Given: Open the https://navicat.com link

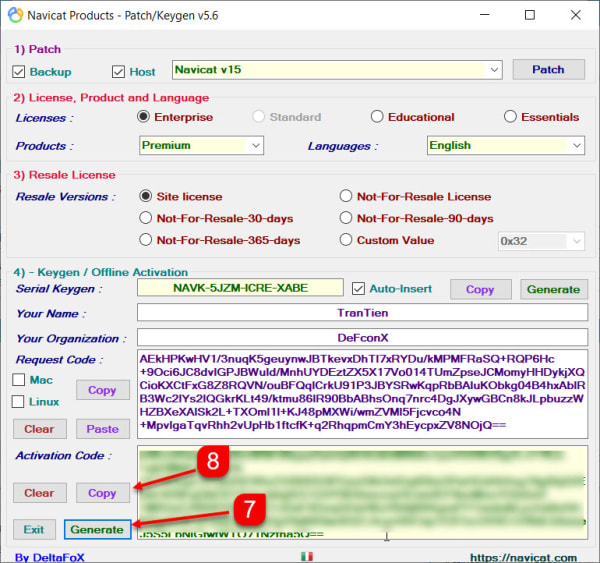Looking at the screenshot, I should 523,558.
